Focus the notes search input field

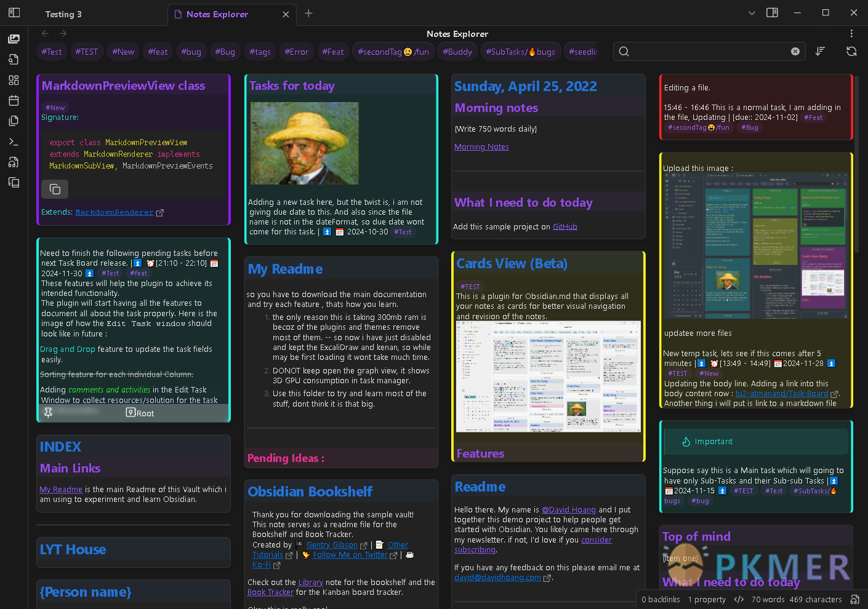pos(710,52)
